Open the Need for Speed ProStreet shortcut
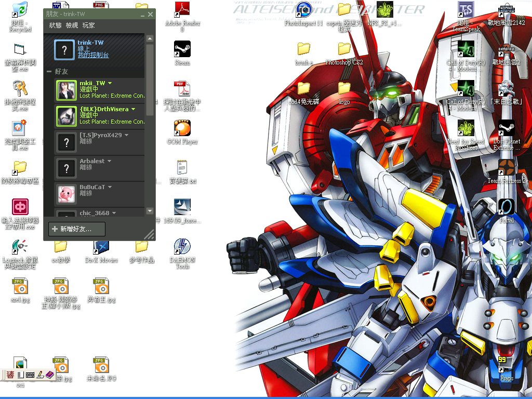 465,128
